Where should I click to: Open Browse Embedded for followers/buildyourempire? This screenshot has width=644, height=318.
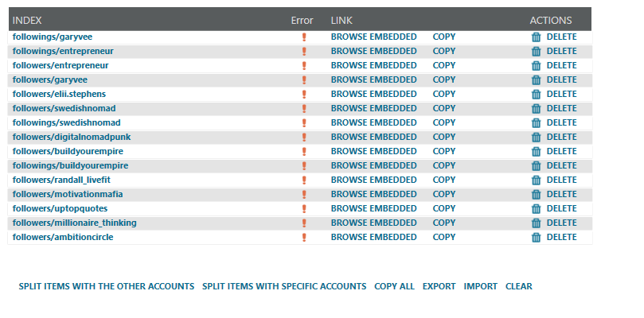(x=374, y=151)
